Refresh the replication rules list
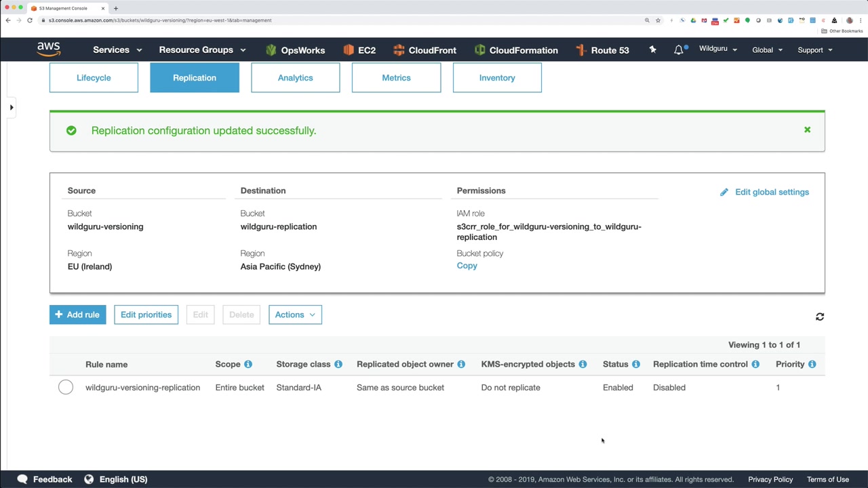Image resolution: width=868 pixels, height=488 pixels. pos(820,317)
